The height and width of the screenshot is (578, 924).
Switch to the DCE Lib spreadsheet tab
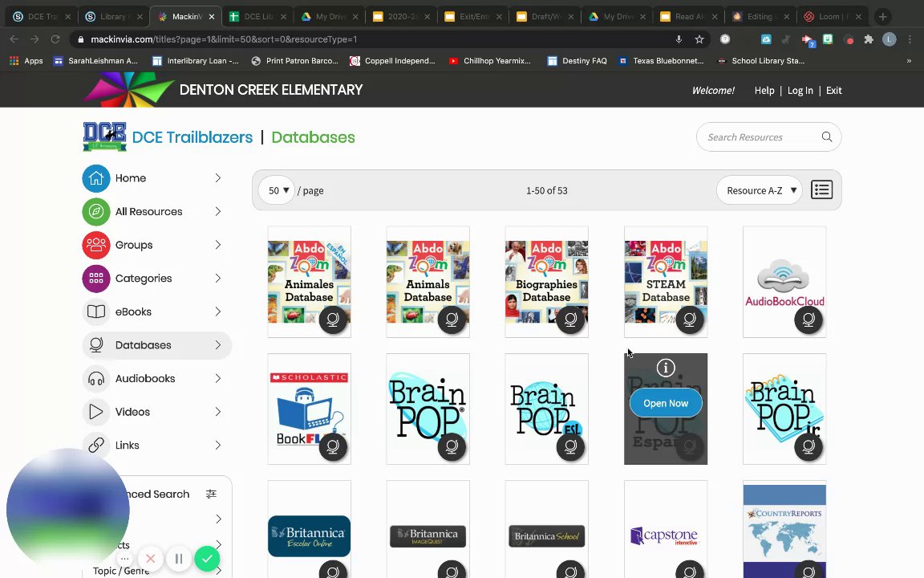(257, 17)
